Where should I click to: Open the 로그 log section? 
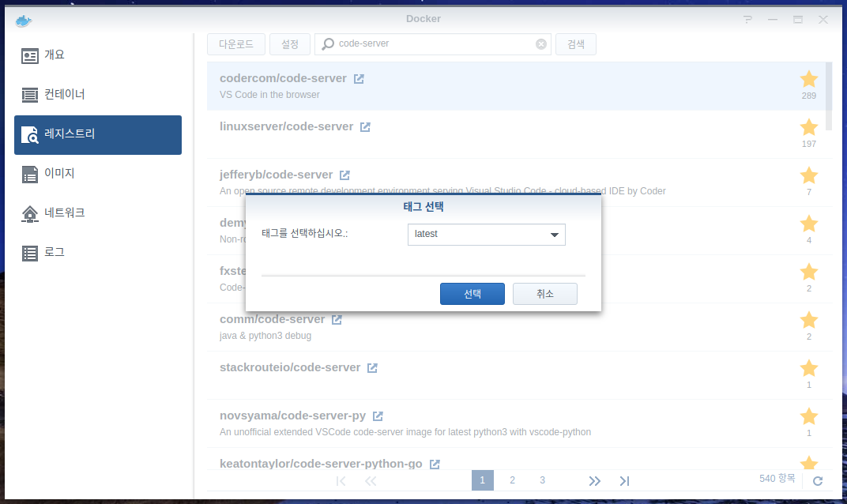98,253
